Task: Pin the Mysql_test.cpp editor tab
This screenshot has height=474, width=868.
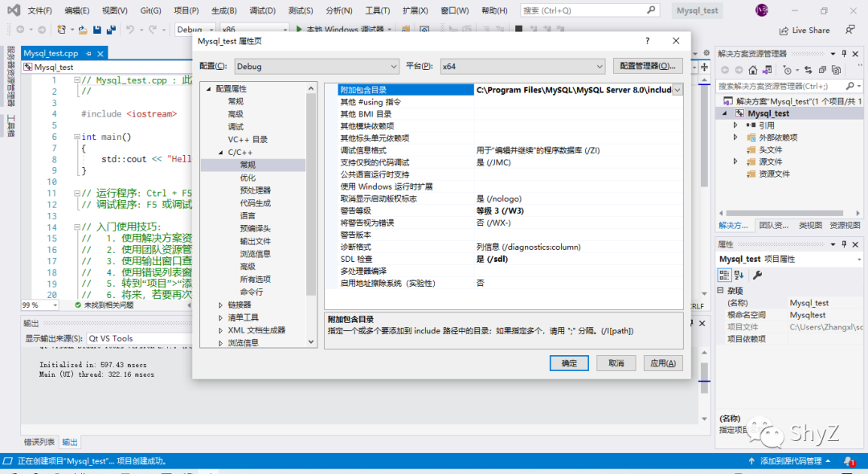Action: (x=88, y=54)
